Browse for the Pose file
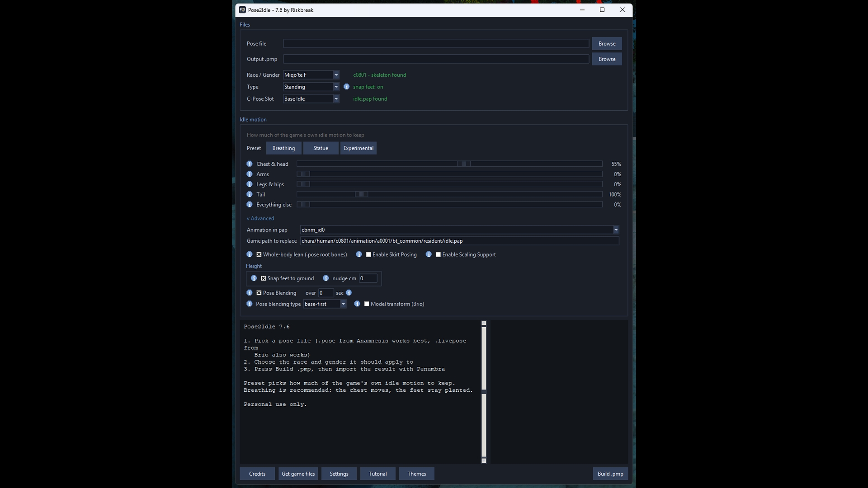This screenshot has width=868, height=488. point(607,43)
